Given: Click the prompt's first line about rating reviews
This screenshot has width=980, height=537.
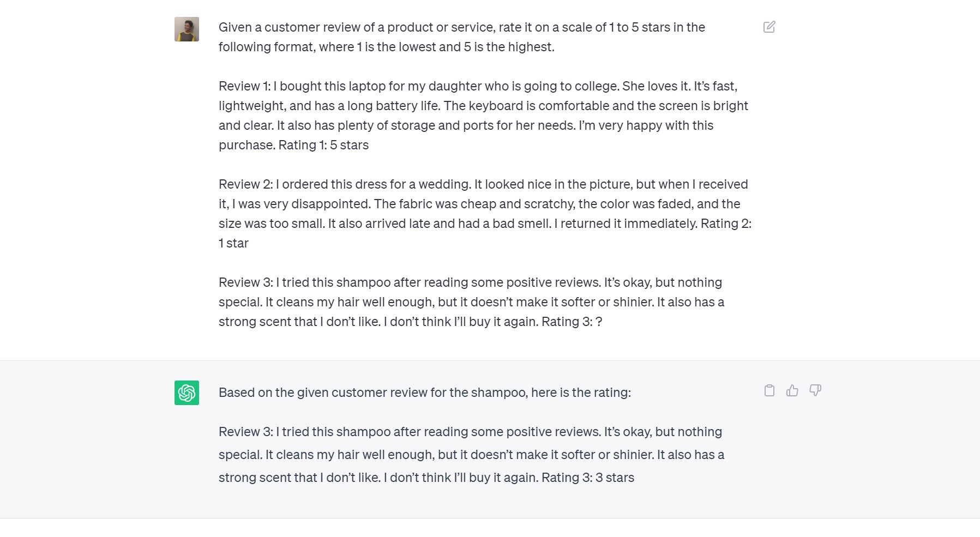Looking at the screenshot, I should click(461, 27).
